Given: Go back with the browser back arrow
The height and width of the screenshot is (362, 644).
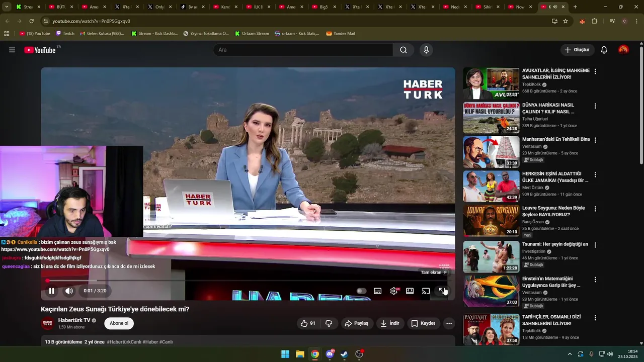Looking at the screenshot, I should click(x=8, y=21).
